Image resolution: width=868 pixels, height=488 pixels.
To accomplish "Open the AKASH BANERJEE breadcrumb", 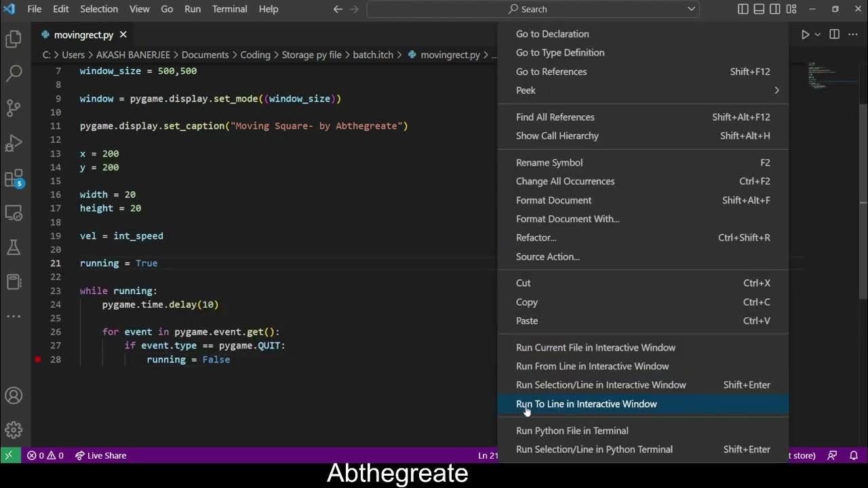I will 133,55.
